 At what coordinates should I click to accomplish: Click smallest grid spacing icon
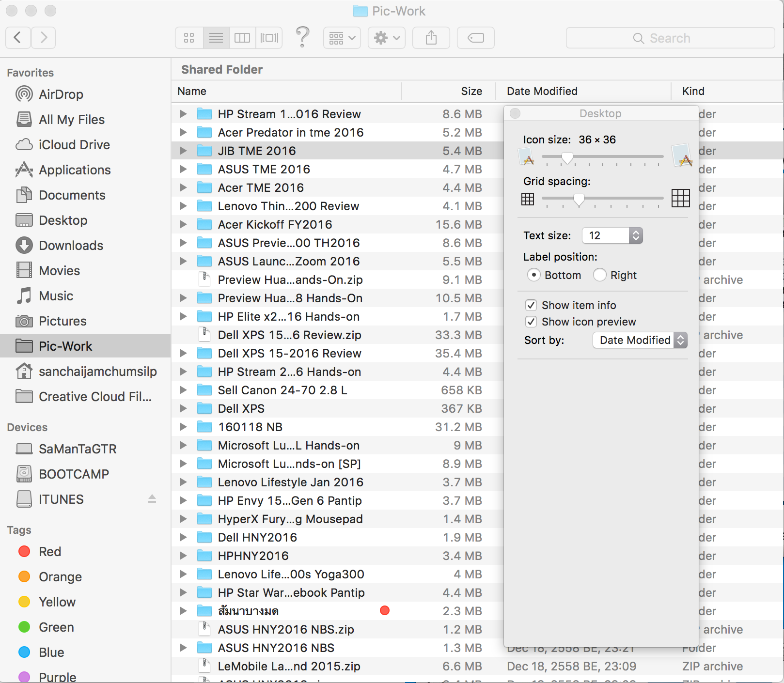tap(528, 199)
